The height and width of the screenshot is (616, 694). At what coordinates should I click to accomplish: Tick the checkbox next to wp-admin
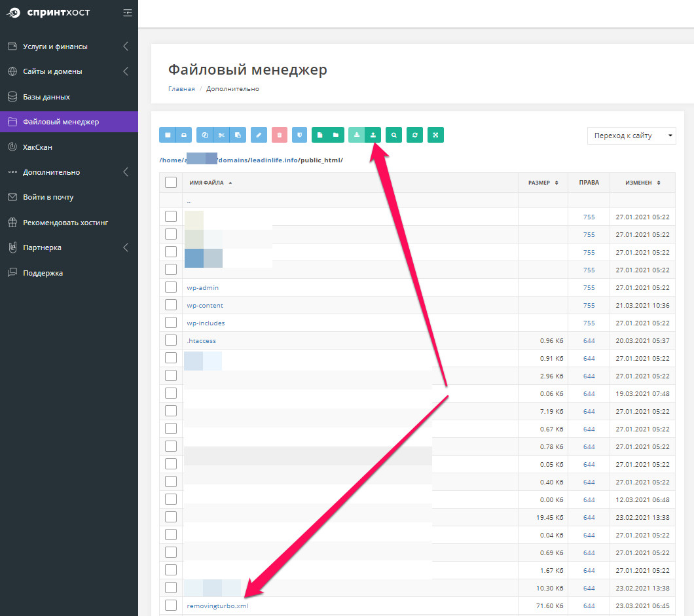coord(171,287)
